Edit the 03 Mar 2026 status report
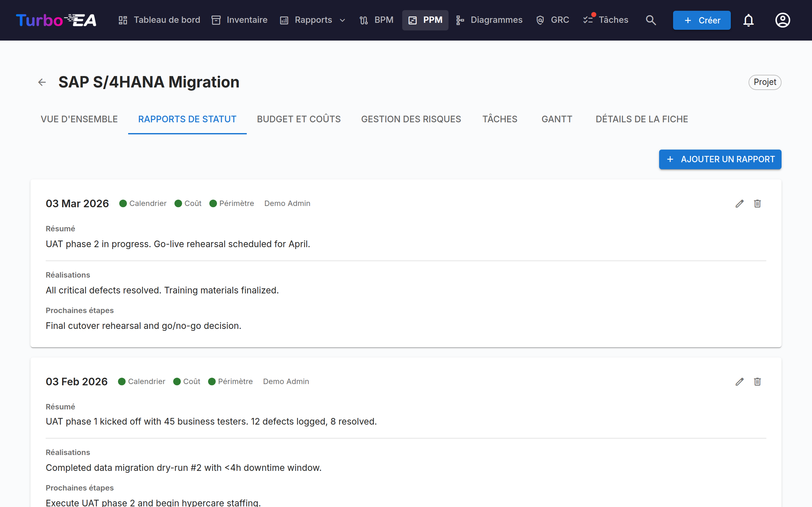The image size is (812, 507). (740, 203)
